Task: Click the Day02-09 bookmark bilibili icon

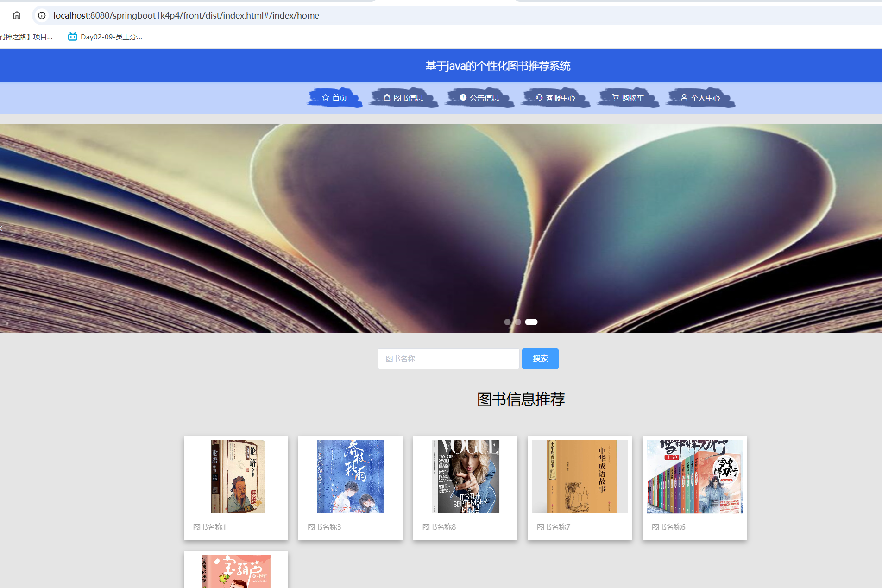Action: pyautogui.click(x=72, y=37)
